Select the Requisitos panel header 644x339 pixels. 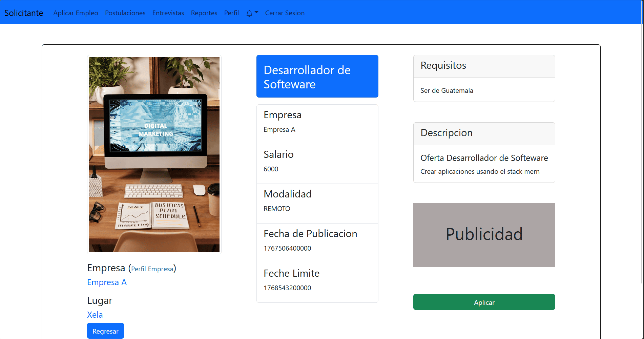443,66
